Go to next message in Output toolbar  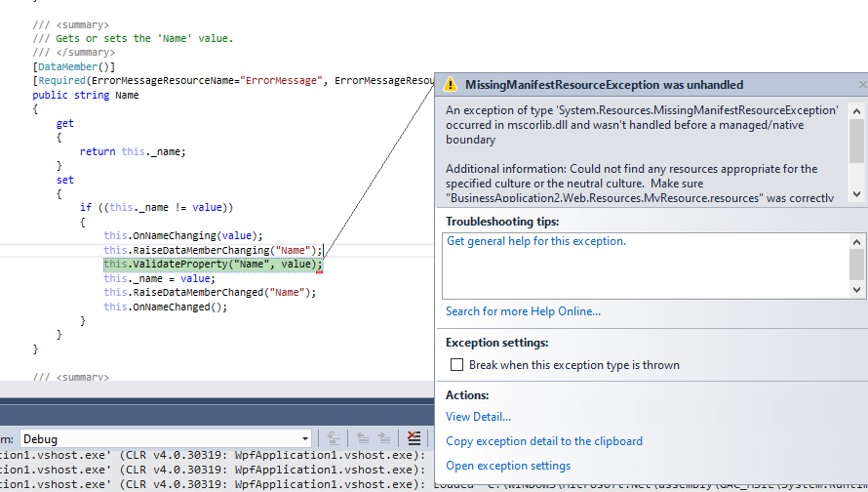tap(384, 439)
